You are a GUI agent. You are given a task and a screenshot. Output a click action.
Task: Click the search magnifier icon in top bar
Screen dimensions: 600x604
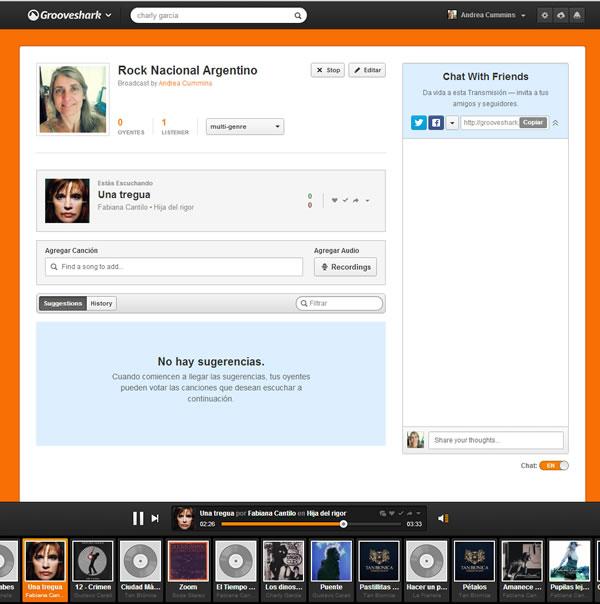298,16
